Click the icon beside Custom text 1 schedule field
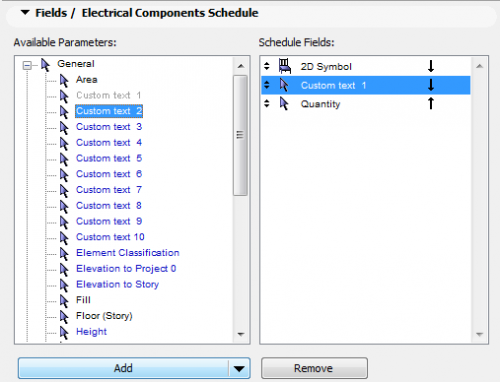The width and height of the screenshot is (500, 382). (x=284, y=85)
